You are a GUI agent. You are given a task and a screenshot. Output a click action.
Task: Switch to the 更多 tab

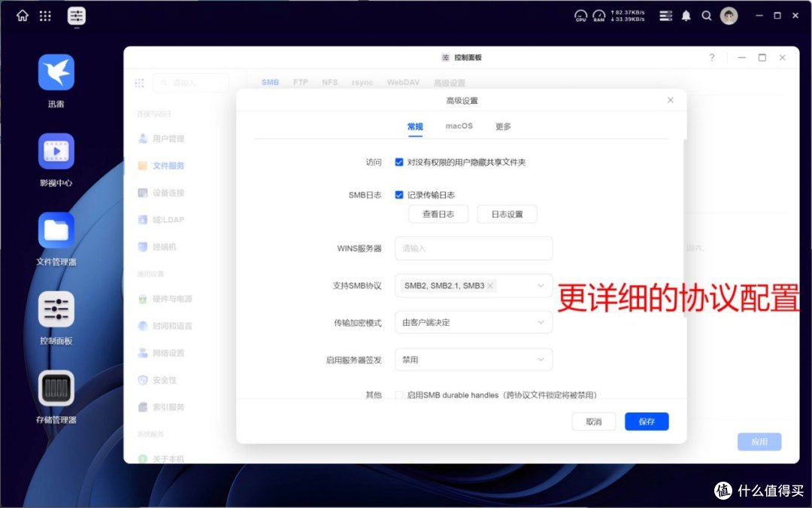[503, 126]
